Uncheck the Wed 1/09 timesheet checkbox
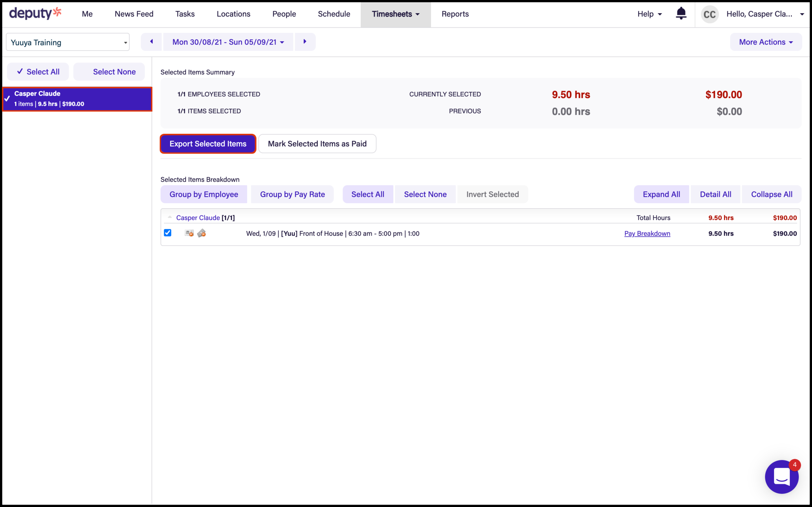The width and height of the screenshot is (812, 507). (x=168, y=233)
